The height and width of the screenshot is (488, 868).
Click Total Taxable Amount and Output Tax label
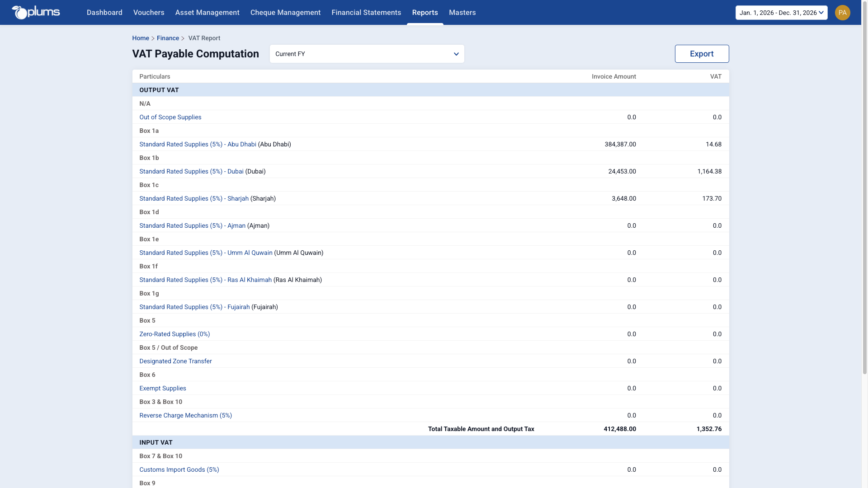[481, 429]
